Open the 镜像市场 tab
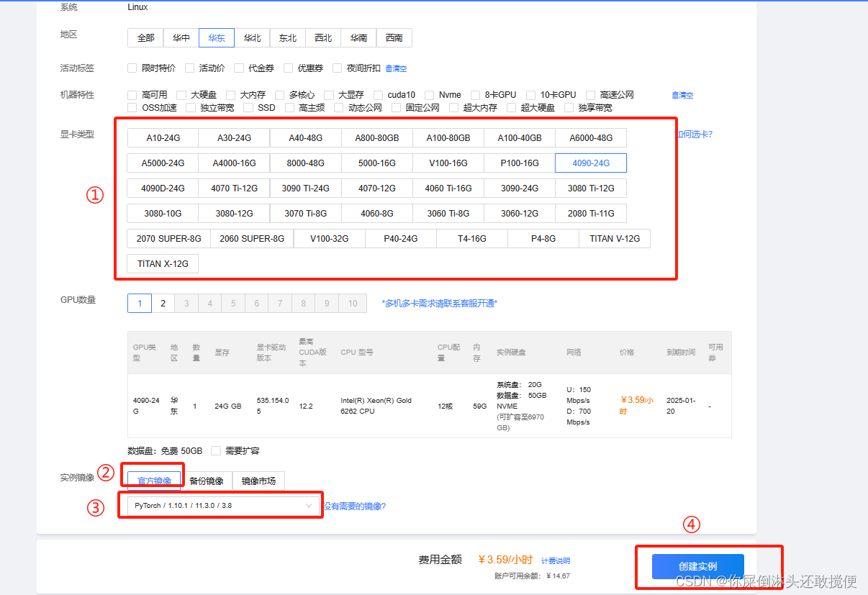Screen dimensions: 868x595 (258, 481)
